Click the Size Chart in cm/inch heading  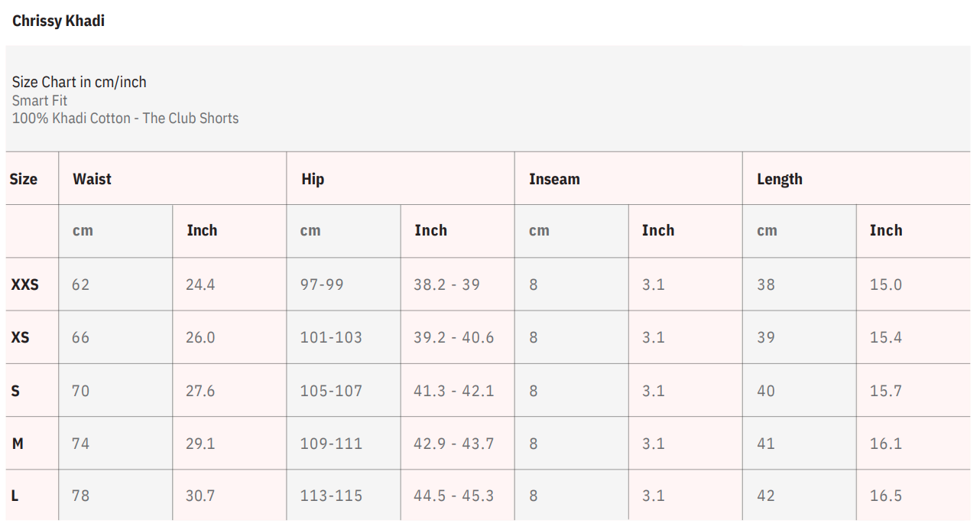(x=80, y=82)
